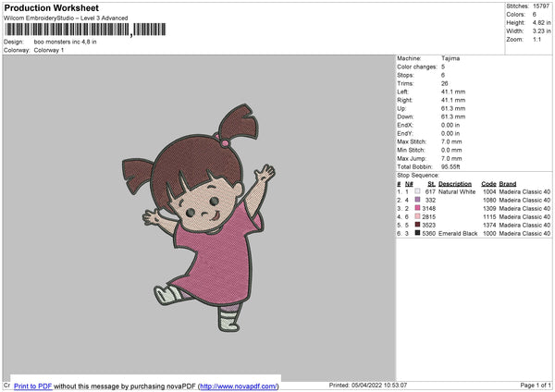Image resolution: width=555 pixels, height=392 pixels.
Task: Click the "Page 1 of 1" footer text
Action: (x=536, y=386)
